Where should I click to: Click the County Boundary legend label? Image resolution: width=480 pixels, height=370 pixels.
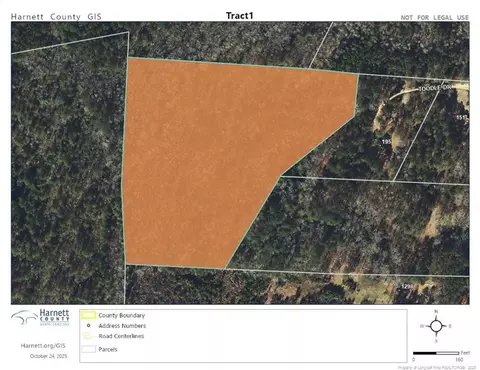[122, 315]
